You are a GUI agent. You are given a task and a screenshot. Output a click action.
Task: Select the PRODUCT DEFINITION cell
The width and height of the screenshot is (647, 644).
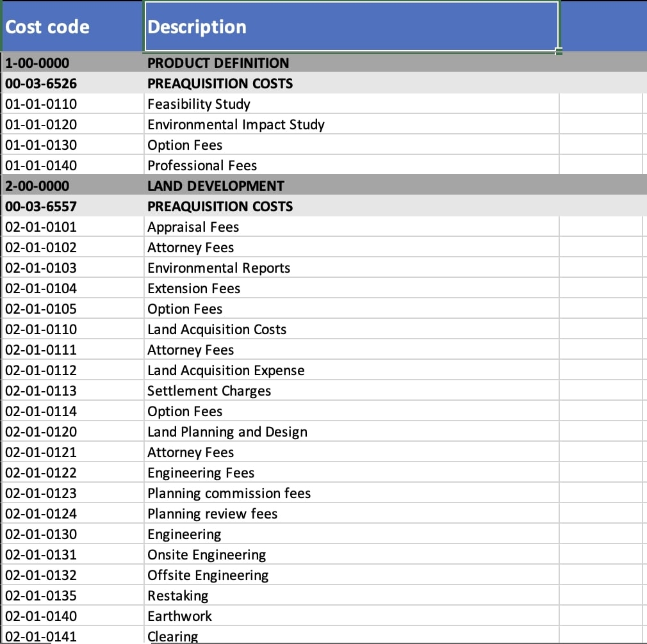351,63
